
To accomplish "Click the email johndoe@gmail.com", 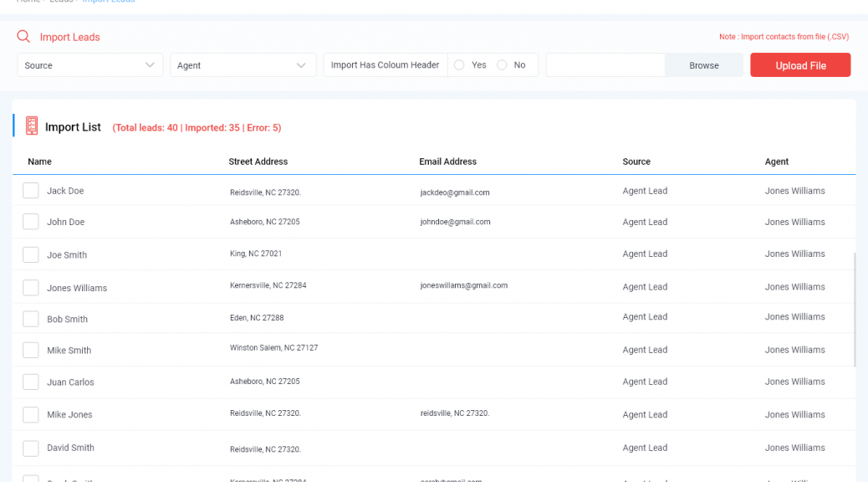I will (455, 222).
